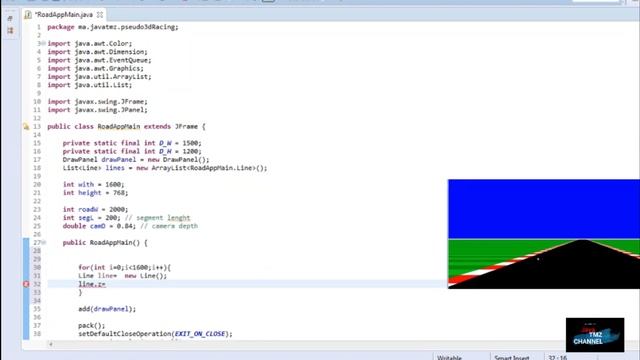Click the Smart Insert field in the status bar
Image resolution: width=640 pixels, height=360 pixels.
(x=512, y=358)
